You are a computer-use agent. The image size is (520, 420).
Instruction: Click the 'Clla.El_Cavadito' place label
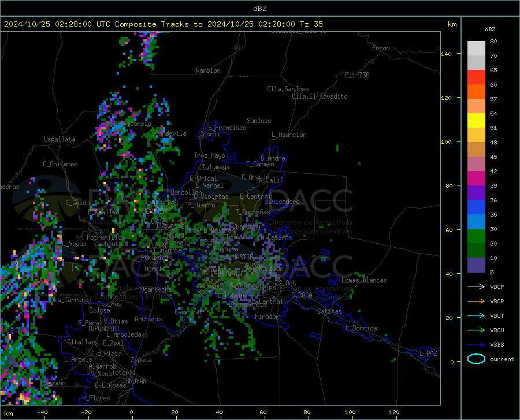click(x=320, y=96)
